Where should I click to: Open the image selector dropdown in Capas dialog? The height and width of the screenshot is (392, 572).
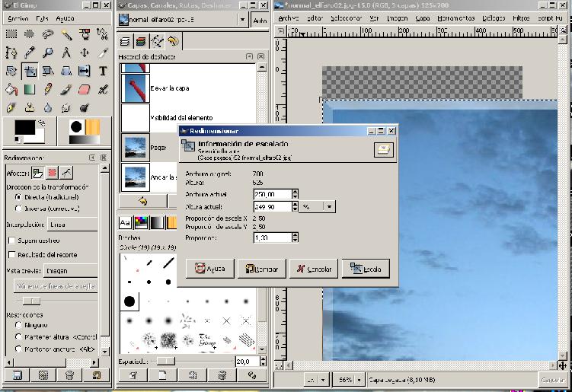pos(242,20)
